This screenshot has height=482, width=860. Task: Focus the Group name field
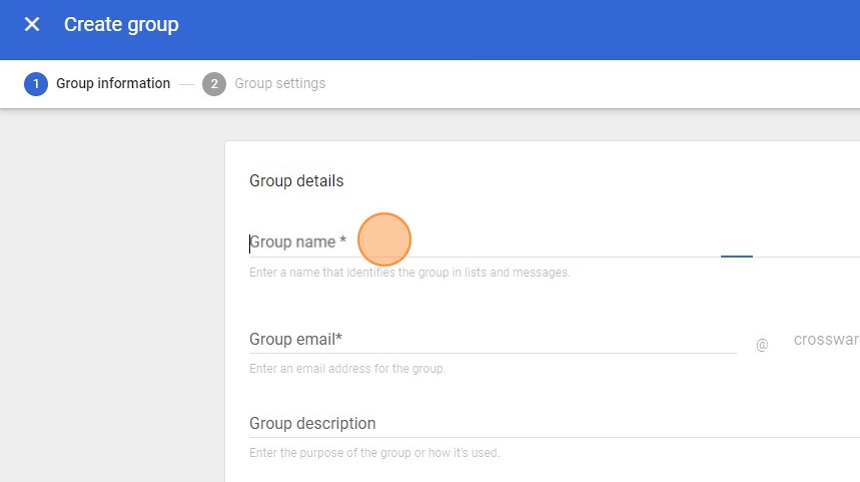point(480,242)
